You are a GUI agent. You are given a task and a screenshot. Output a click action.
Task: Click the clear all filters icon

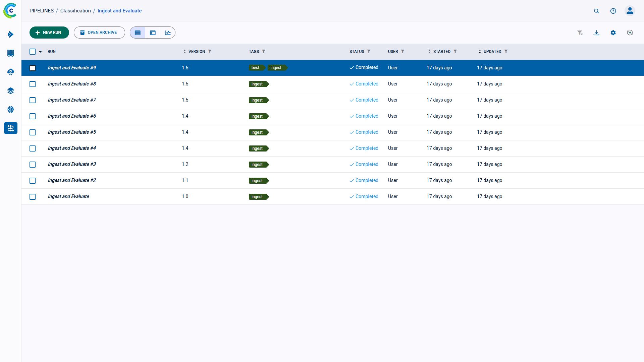[580, 33]
